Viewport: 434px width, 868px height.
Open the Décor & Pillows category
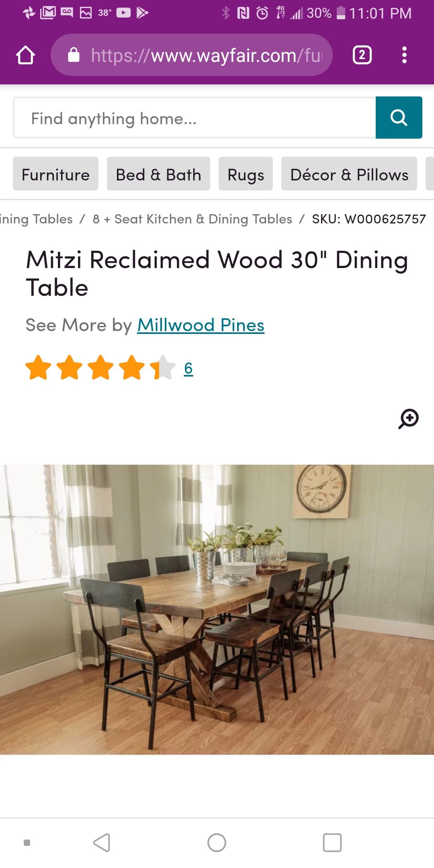point(349,174)
